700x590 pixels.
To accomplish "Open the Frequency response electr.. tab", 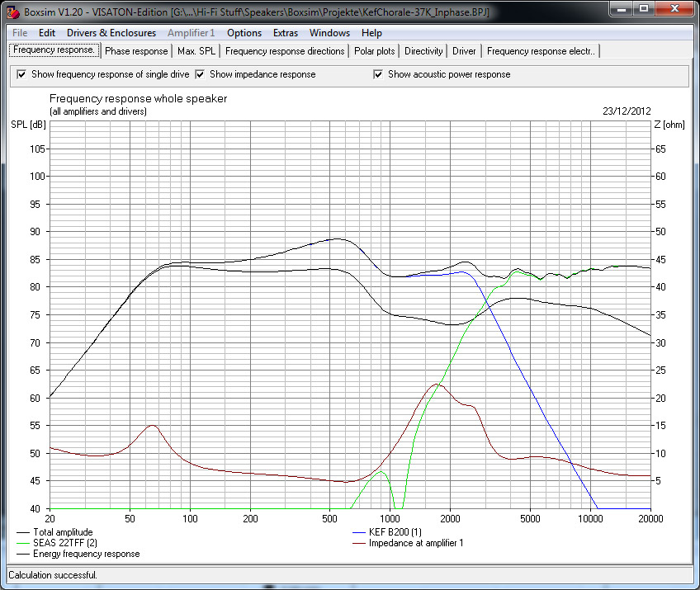I will click(541, 51).
